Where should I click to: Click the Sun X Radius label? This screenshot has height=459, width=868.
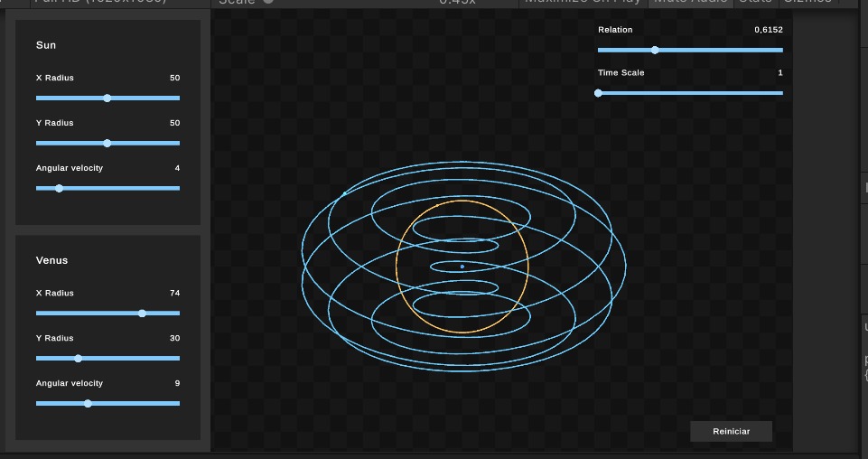pos(55,78)
